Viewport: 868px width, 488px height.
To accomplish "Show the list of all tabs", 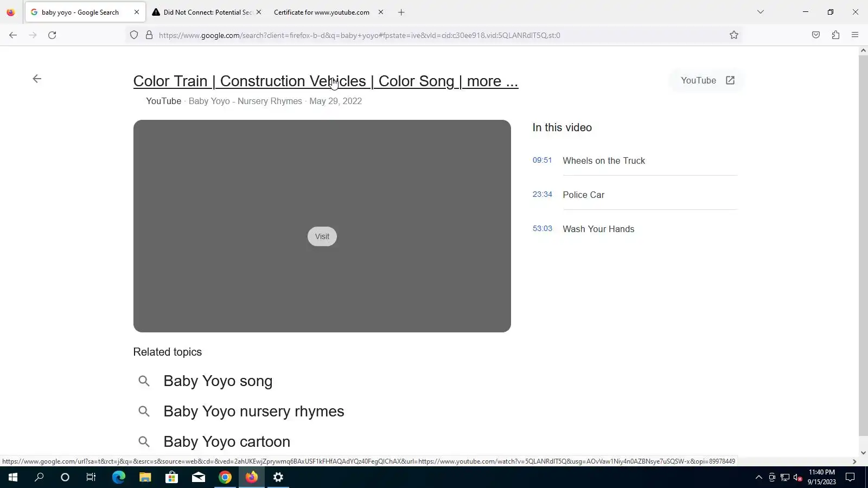I will (x=761, y=12).
